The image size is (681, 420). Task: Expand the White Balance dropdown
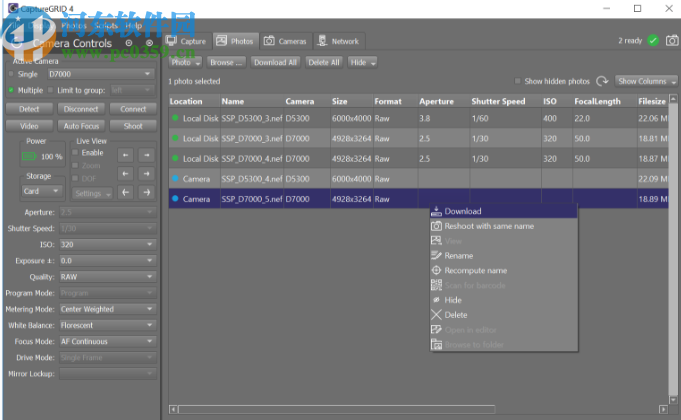point(105,325)
